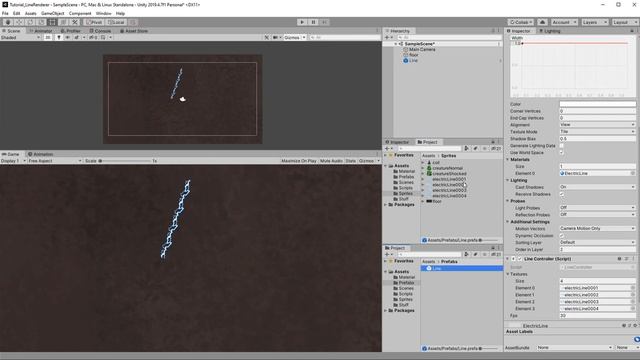Screen dimensions: 640x360
Task: Toggle the Local handle rotation button
Action: pyautogui.click(x=116, y=22)
